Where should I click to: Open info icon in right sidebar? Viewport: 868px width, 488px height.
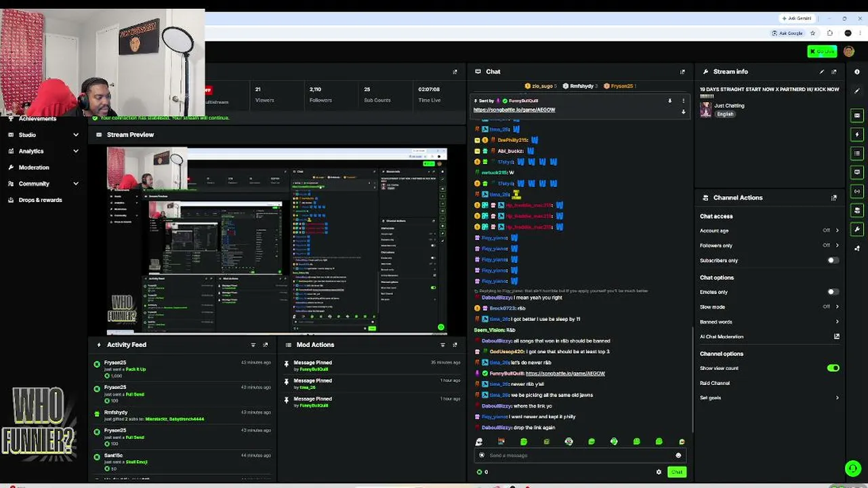pos(857,72)
